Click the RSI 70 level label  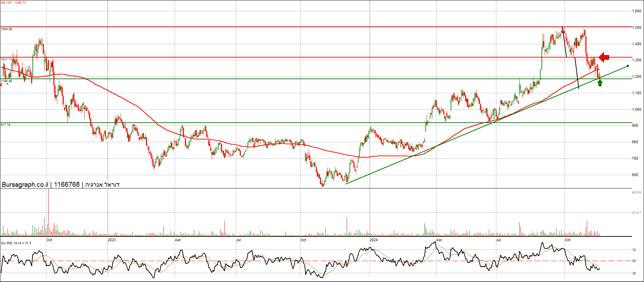point(634,250)
